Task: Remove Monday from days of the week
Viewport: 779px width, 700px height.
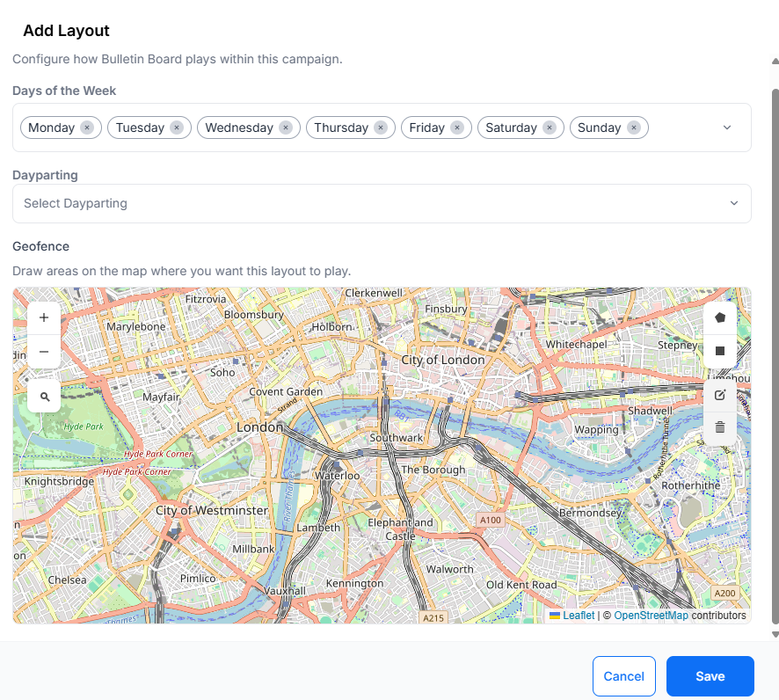Action: tap(87, 128)
